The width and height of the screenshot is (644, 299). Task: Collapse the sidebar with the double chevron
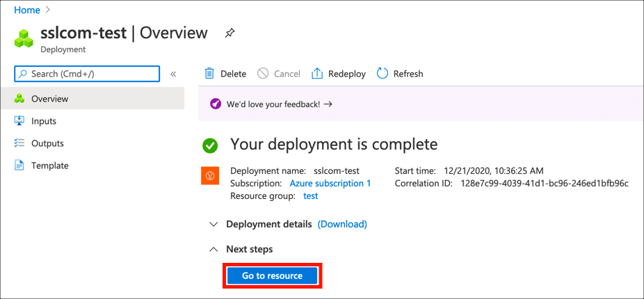(x=173, y=74)
